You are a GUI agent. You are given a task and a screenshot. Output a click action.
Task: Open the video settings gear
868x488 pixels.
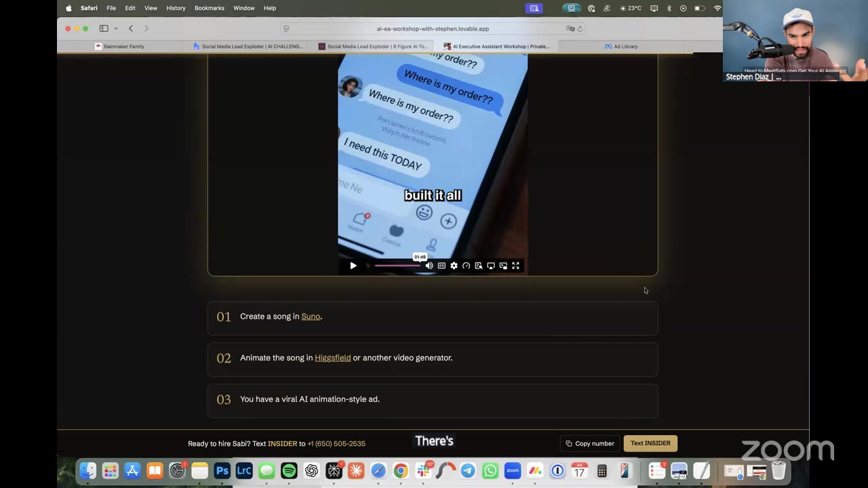click(x=454, y=266)
